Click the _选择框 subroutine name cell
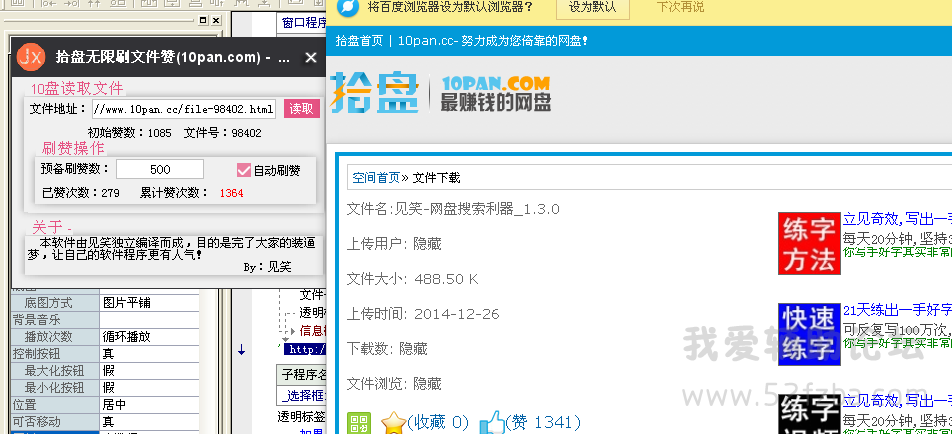The image size is (952, 434). pyautogui.click(x=302, y=395)
